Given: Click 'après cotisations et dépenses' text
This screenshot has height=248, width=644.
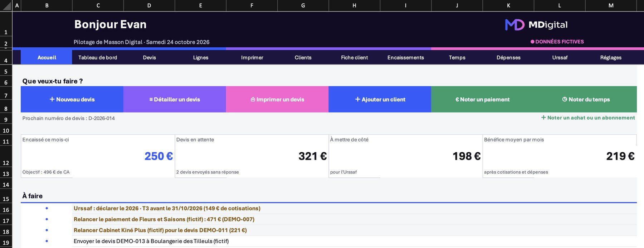Looking at the screenshot, I should coord(516,172).
